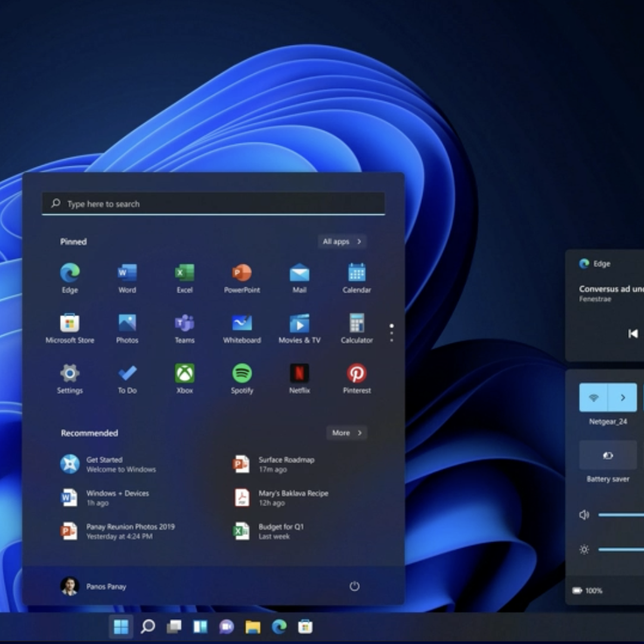644x644 pixels.
Task: Open the Excel pinned app
Action: pos(184,278)
